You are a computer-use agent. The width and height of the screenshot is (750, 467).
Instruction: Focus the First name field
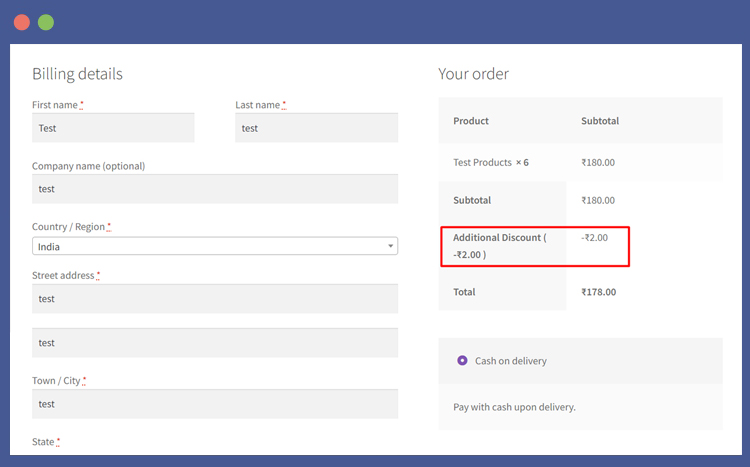[x=113, y=128]
